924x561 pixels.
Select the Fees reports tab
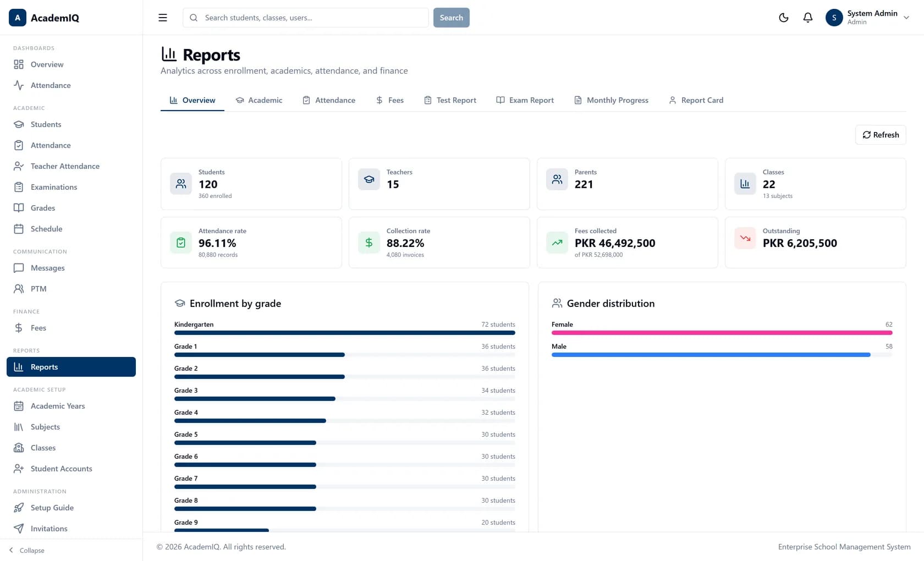(390, 100)
